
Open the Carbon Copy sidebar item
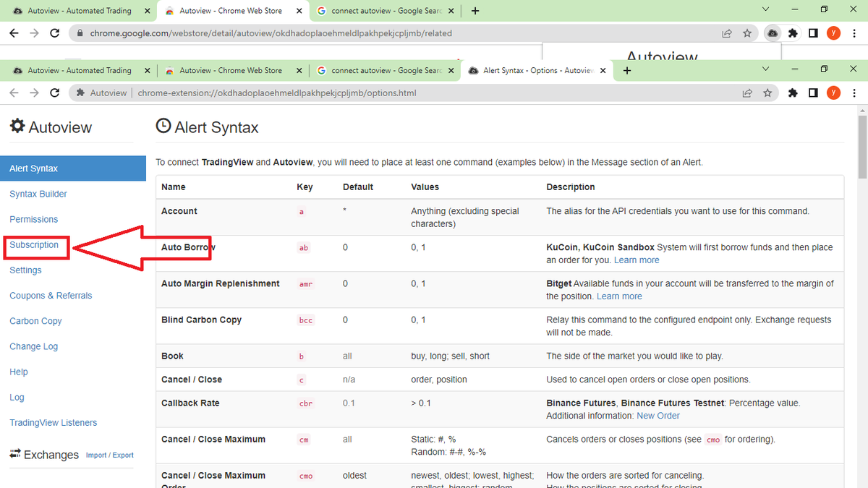pos(35,321)
